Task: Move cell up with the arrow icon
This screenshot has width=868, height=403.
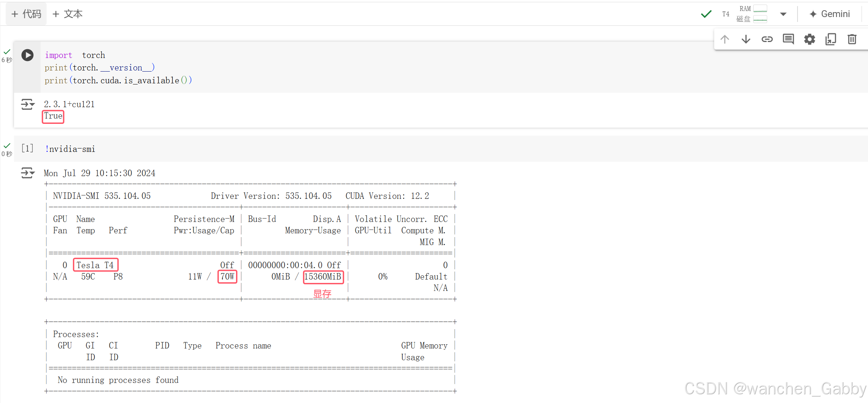Action: pos(725,39)
